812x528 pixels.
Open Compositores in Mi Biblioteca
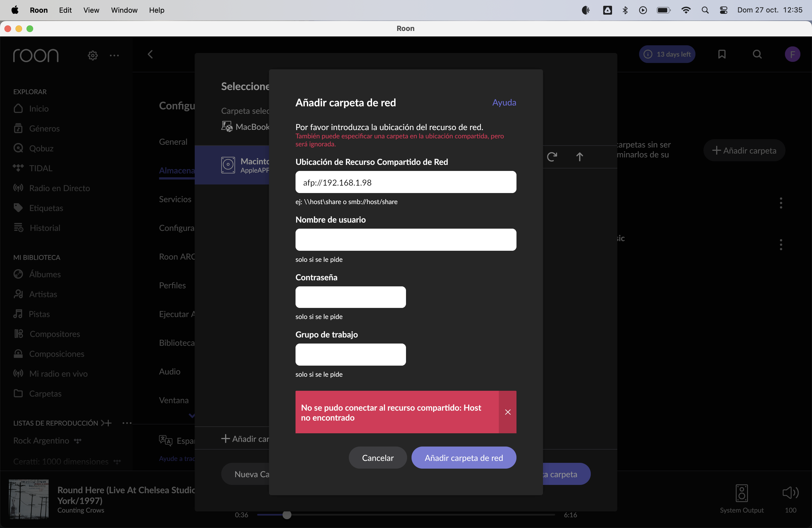47,334
